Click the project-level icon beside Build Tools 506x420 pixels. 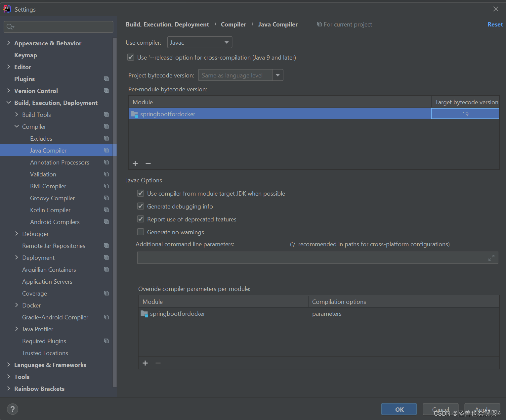(106, 115)
